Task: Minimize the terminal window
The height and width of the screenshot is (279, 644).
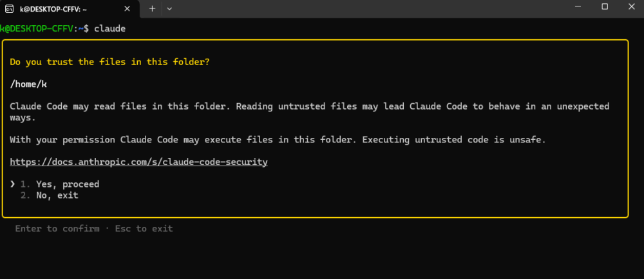Action: pyautogui.click(x=578, y=6)
